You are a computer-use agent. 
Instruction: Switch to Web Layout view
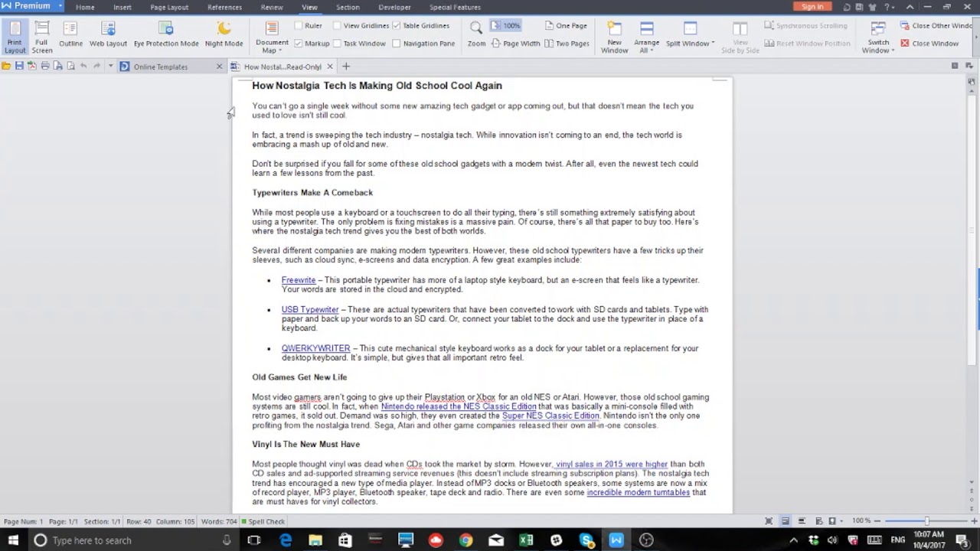tap(108, 36)
